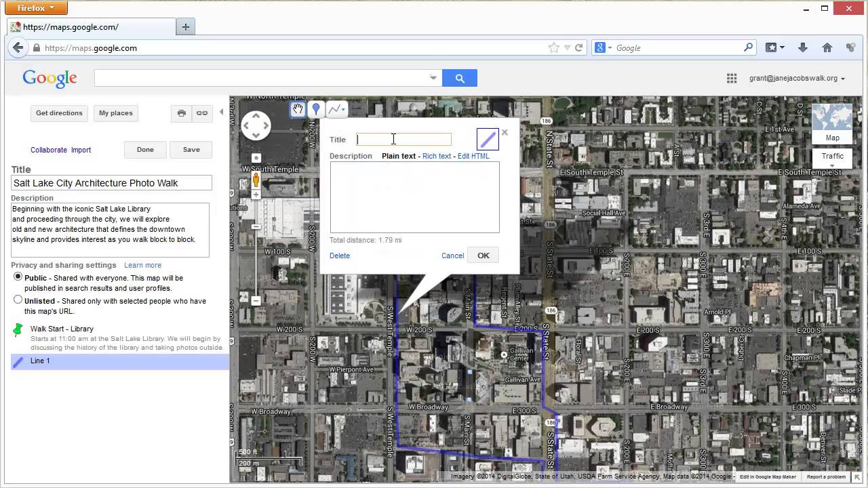The width and height of the screenshot is (868, 488).
Task: Open the bookmarks menu icon
Action: (774, 47)
